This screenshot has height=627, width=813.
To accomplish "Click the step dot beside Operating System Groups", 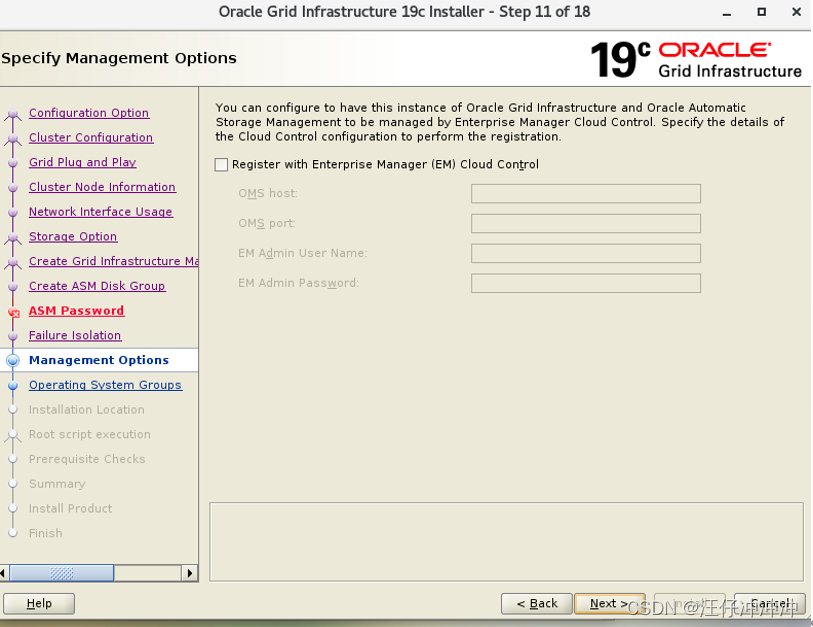I will pos(13,385).
